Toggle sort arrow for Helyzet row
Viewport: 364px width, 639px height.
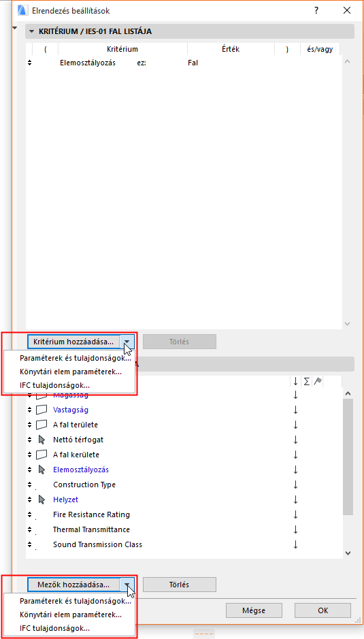pyautogui.click(x=295, y=499)
